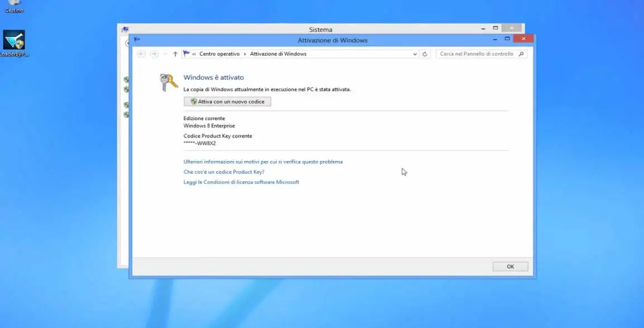Screen dimensions: 644x328
Task: Click the magnifier icon in the search box
Action: tap(521, 54)
